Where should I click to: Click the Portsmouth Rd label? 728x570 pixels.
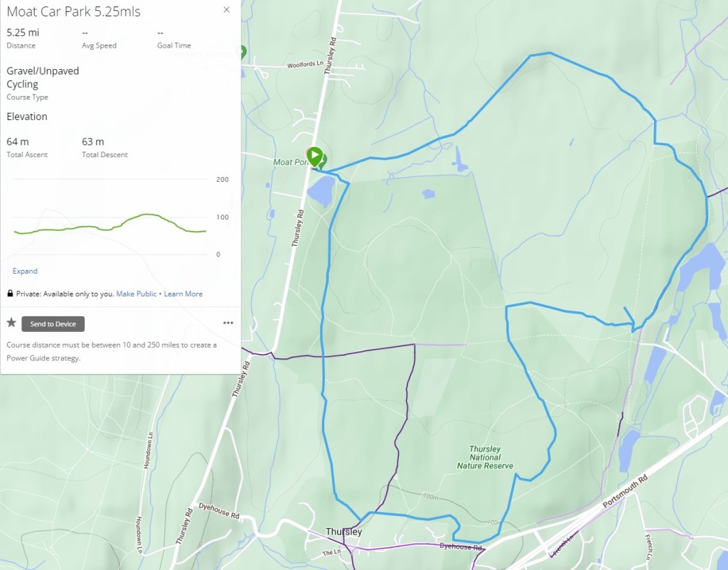[625, 492]
